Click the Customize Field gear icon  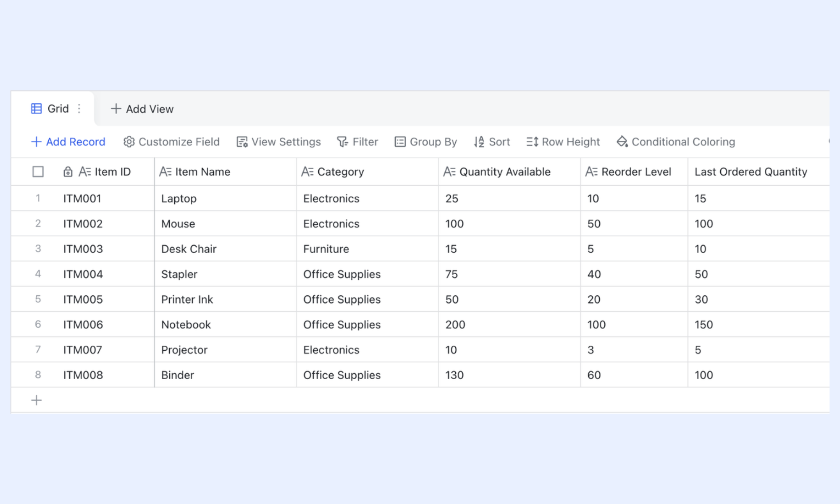[129, 142]
